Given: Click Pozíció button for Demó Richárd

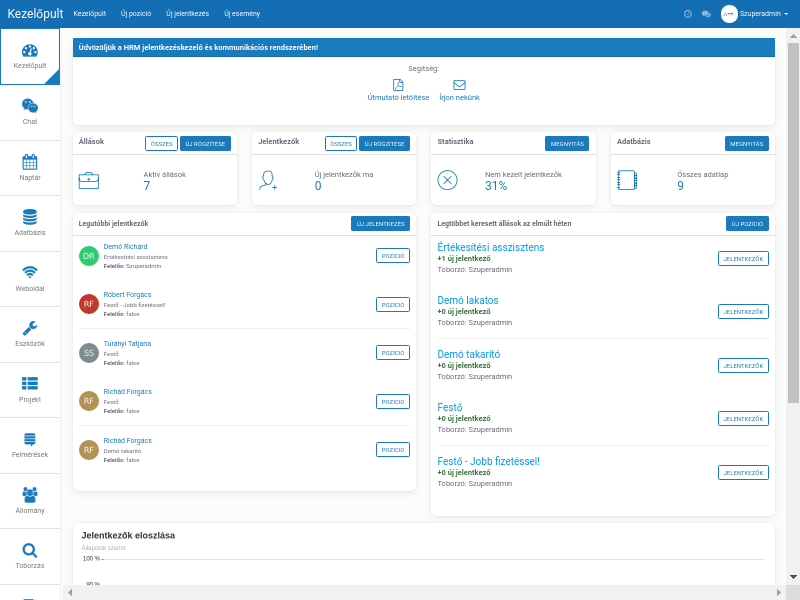Looking at the screenshot, I should coord(393,256).
